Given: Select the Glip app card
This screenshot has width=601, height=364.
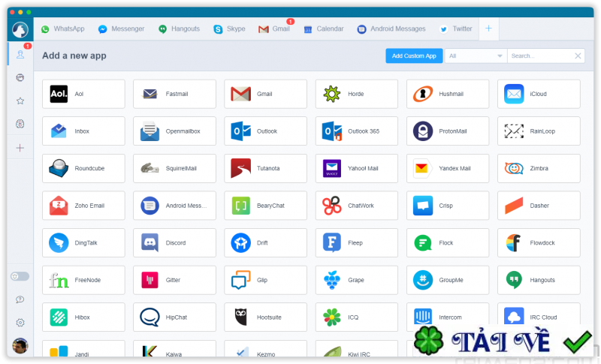Looking at the screenshot, I should (266, 280).
